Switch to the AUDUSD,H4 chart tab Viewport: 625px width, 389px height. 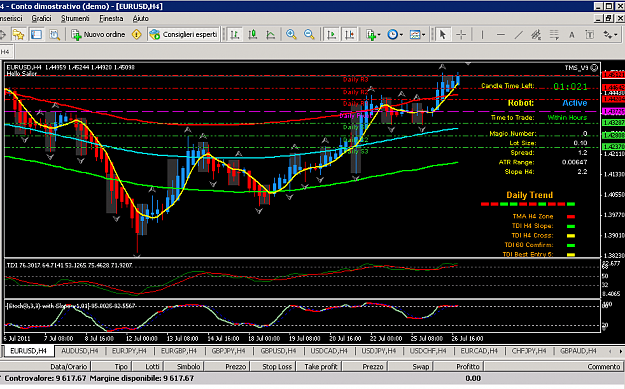point(80,351)
